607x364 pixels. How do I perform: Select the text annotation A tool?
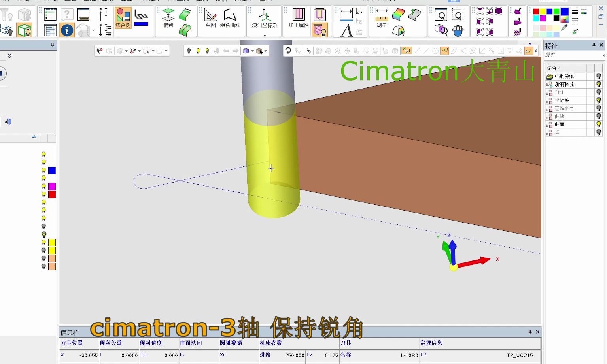click(x=346, y=30)
